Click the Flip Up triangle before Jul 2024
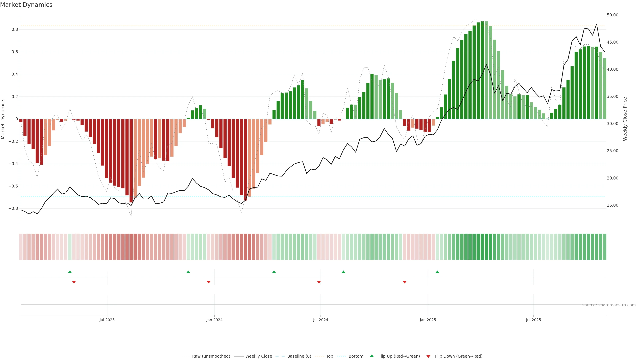Image resolution: width=644 pixels, height=362 pixels. coord(274,272)
